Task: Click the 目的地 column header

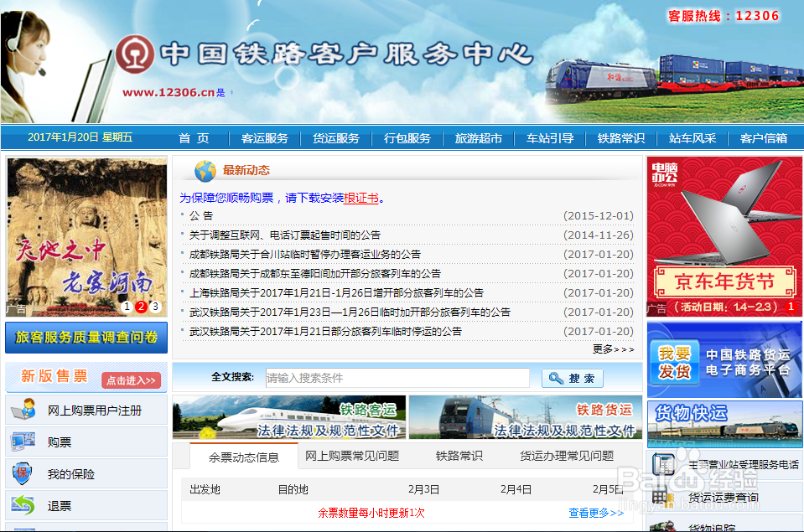Action: [293, 489]
